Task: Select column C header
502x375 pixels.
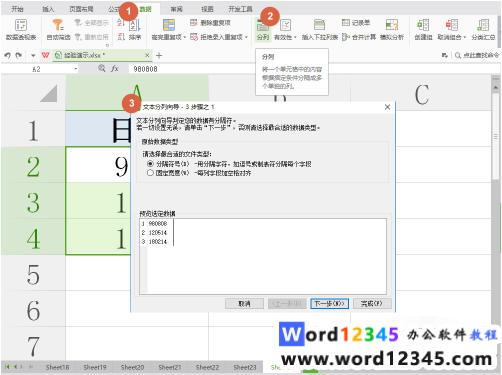Action: tap(421, 93)
